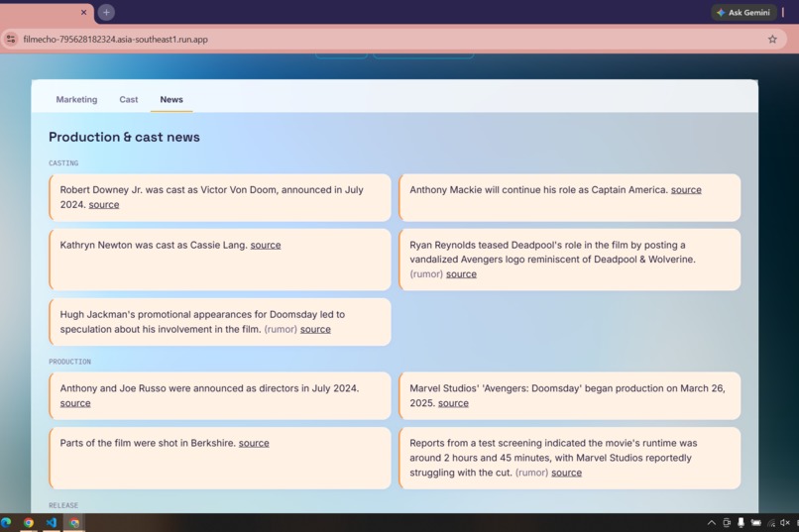Screen dimensions: 799x532
Task: Click the RELEASE section label
Action: point(63,505)
